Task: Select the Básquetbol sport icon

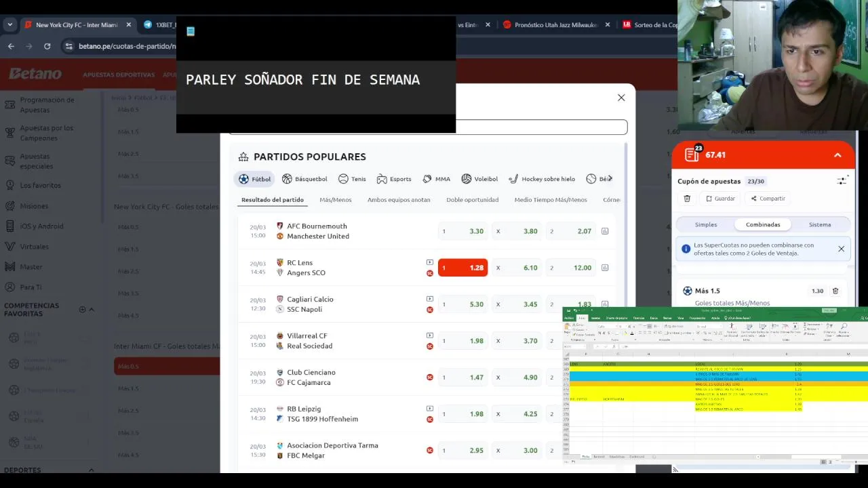Action: [304, 179]
